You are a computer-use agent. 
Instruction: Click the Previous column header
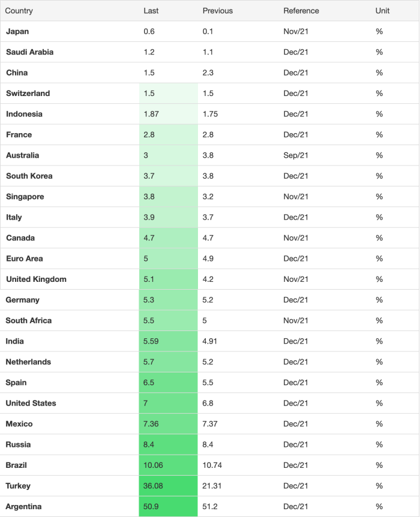coord(217,11)
